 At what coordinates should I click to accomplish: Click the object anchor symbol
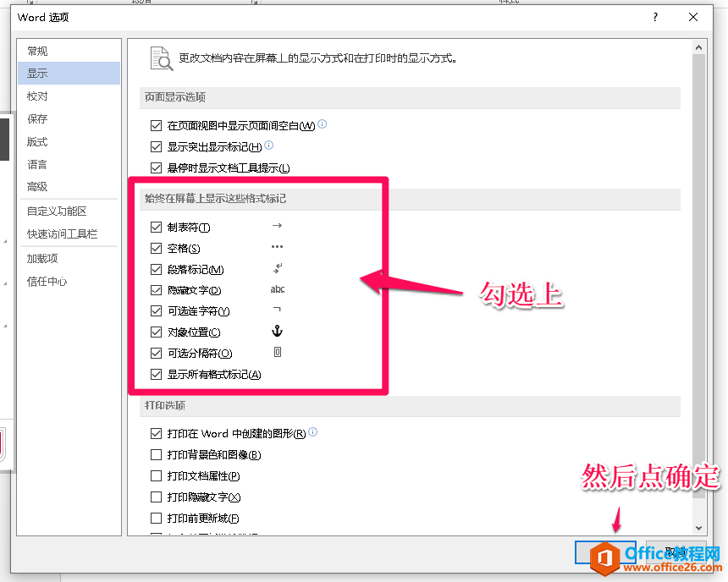(277, 331)
